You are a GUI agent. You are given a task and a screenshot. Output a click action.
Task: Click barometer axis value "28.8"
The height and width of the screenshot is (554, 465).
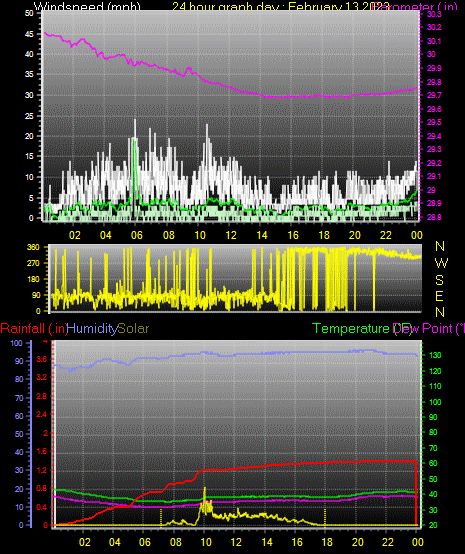click(434, 217)
